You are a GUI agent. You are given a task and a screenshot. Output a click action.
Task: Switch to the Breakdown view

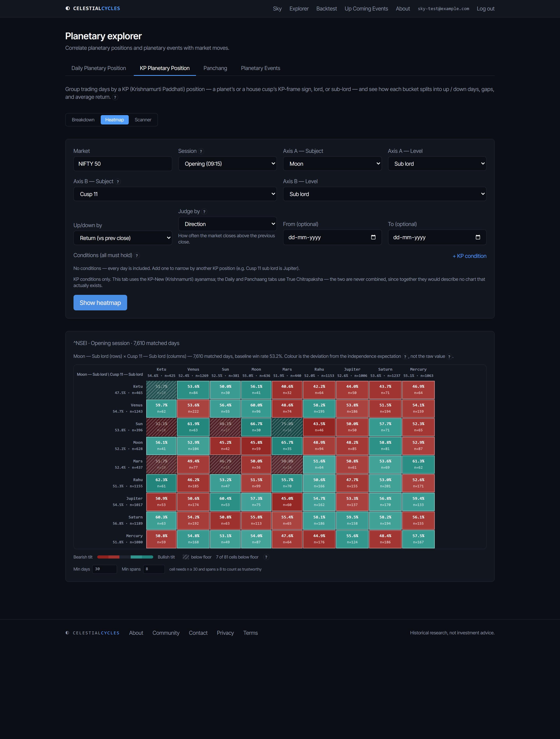[x=83, y=120]
